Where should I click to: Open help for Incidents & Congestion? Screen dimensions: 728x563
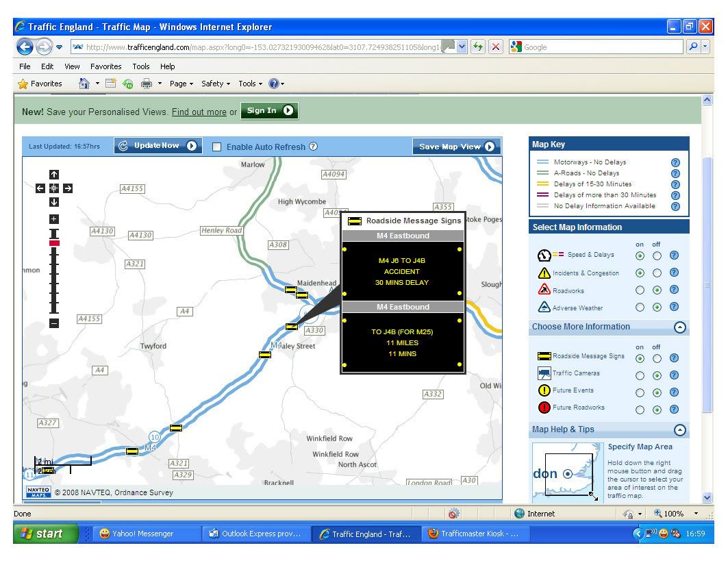pyautogui.click(x=674, y=273)
